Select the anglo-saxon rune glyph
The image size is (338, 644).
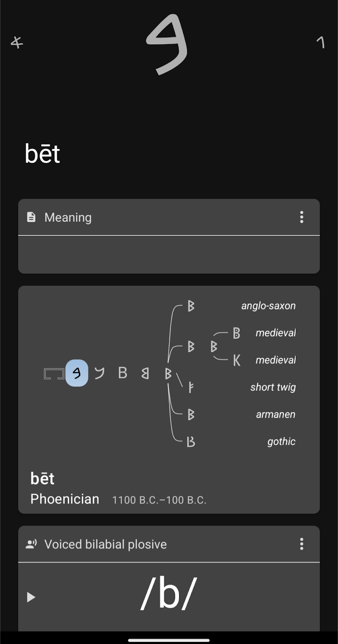191,306
